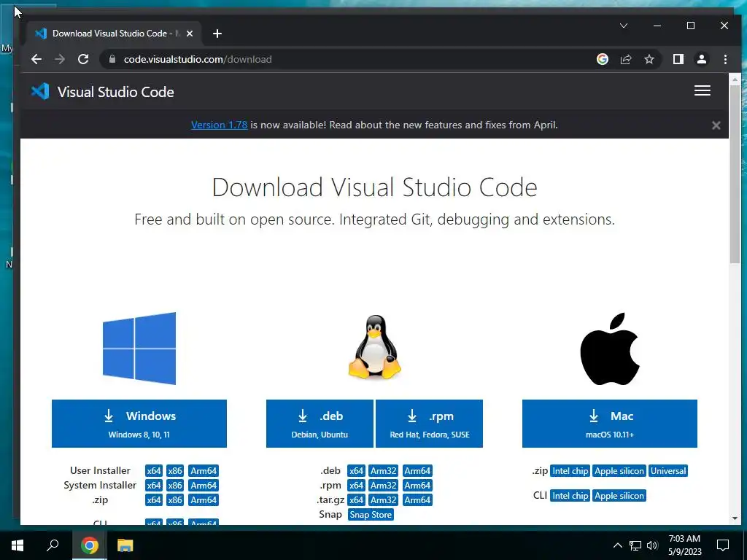Click the page vertical scrollbar thumb
The width and height of the screenshot is (747, 560).
coord(735,174)
